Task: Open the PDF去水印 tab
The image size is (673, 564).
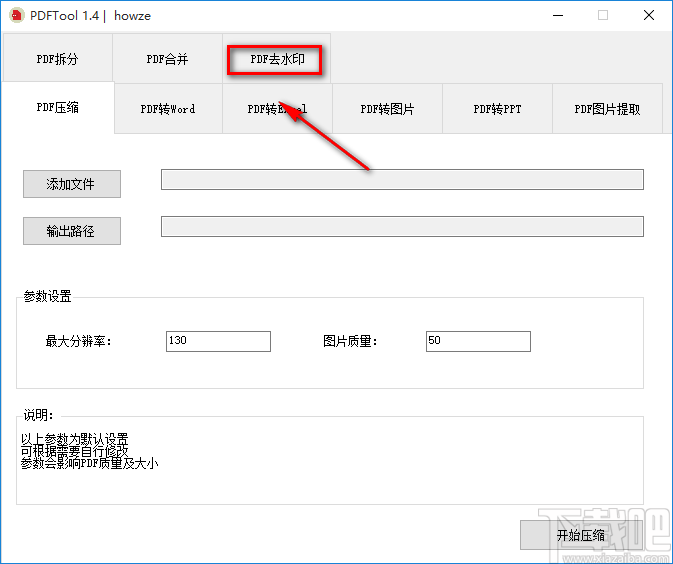Action: [277, 58]
